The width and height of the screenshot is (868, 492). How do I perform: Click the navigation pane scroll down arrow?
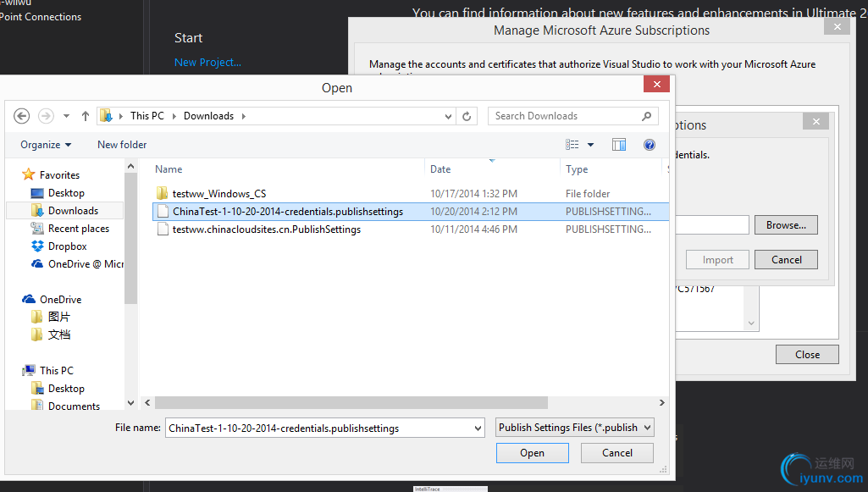pyautogui.click(x=130, y=403)
